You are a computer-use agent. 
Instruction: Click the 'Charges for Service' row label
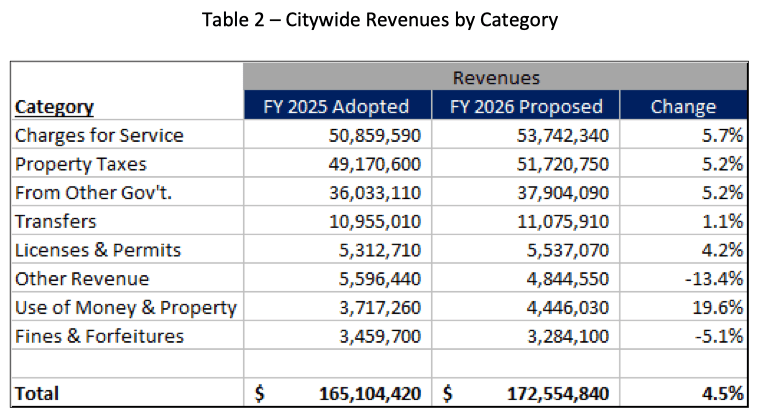coord(99,135)
